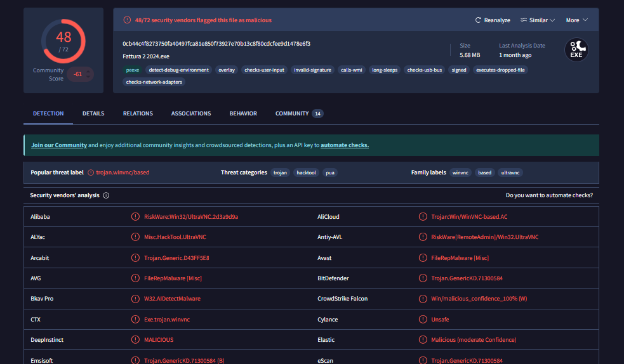
Task: Click the file hash 0cb44c4f8273750fa...
Action: coord(216,44)
